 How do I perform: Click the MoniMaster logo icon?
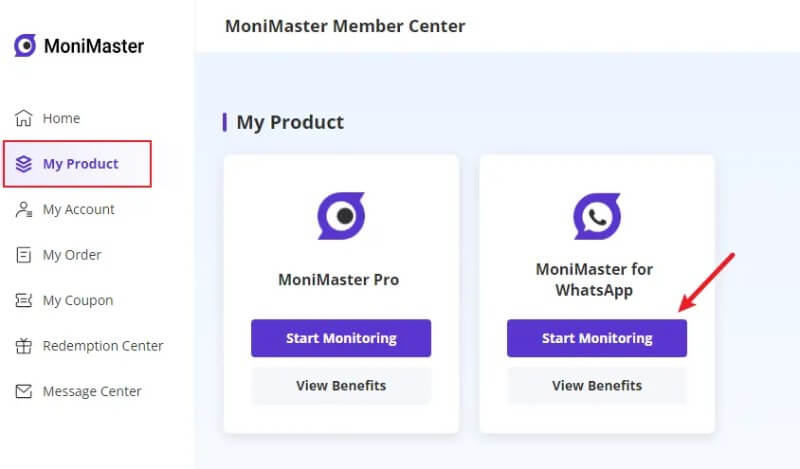point(25,45)
